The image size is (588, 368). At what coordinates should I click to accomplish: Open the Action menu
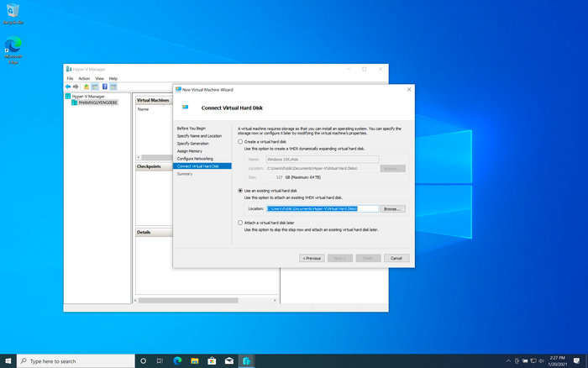(x=84, y=78)
